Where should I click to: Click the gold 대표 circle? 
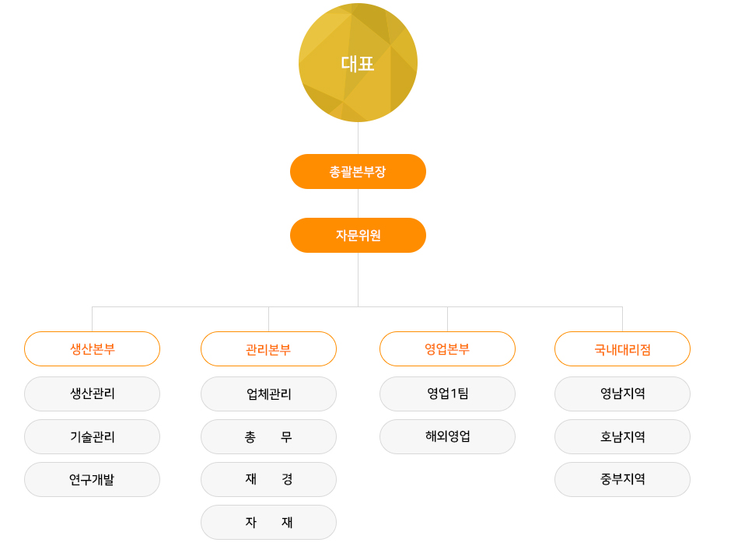(x=358, y=62)
